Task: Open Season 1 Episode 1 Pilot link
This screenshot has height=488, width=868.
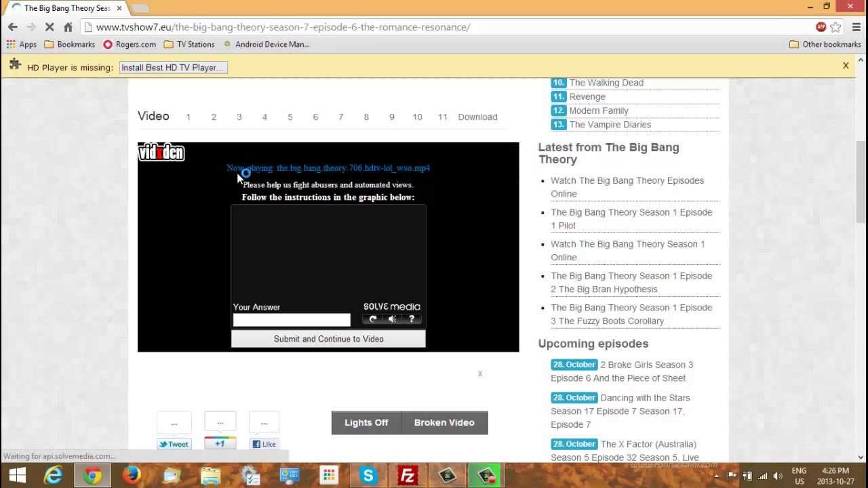Action: (x=631, y=219)
